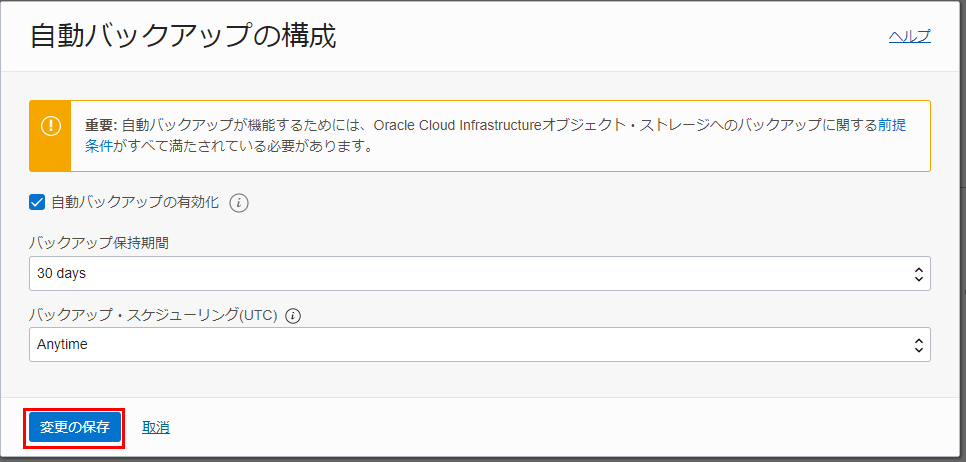Viewport: 966px width, 462px height.
Task: Click the 取消 cancel link
Action: pos(155,428)
